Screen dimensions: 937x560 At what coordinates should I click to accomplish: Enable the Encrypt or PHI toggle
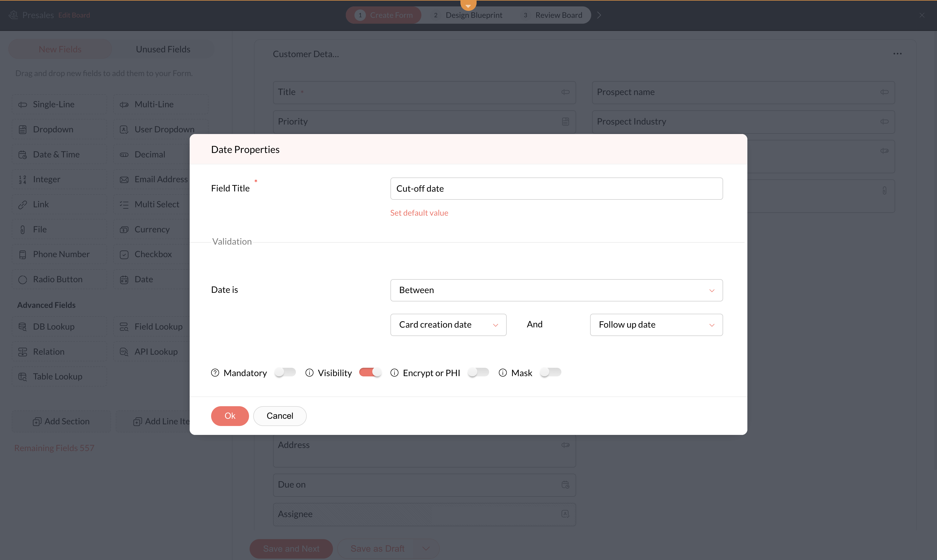click(x=478, y=372)
